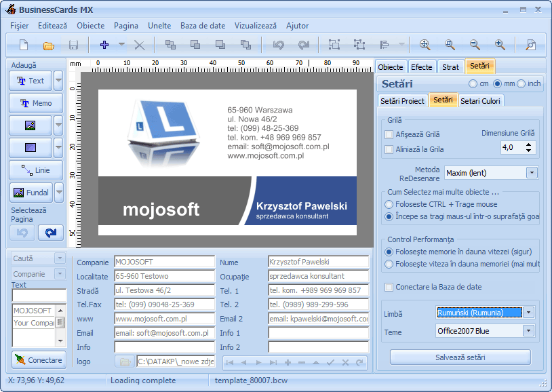Open the Obiecte menu in the menu bar
Viewport: 552px width, 392px height.
coord(91,26)
